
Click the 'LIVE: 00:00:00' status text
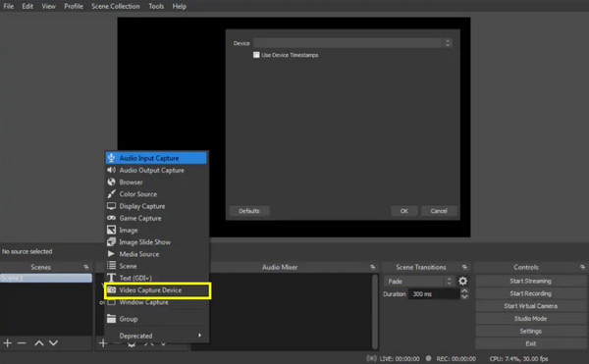[400, 359]
